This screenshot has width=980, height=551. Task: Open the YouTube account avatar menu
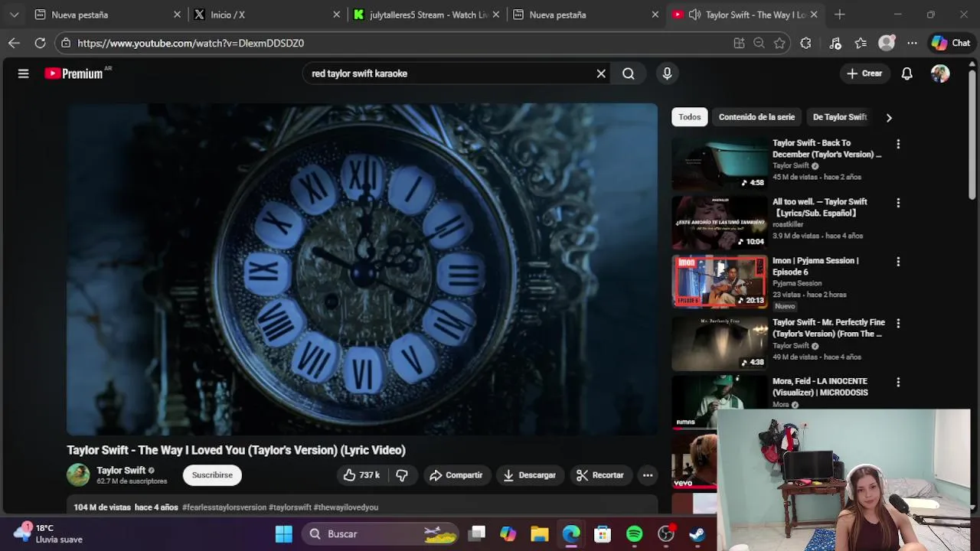tap(940, 73)
